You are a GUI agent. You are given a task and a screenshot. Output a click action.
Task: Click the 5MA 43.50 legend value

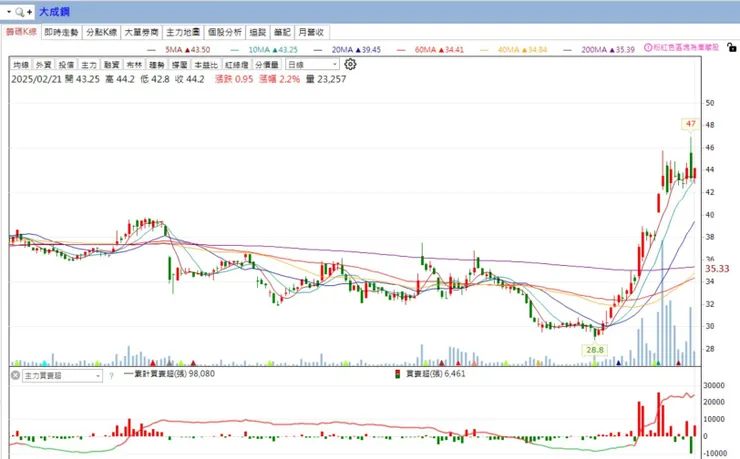click(x=188, y=50)
